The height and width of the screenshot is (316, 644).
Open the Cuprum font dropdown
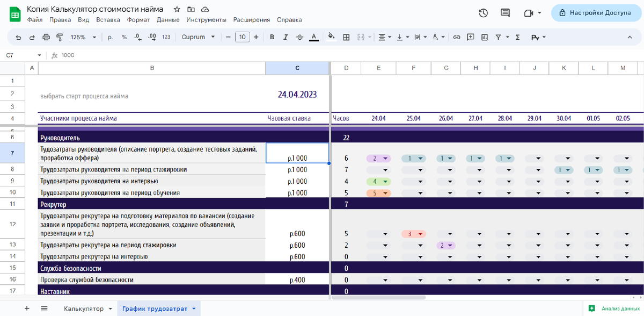(198, 37)
